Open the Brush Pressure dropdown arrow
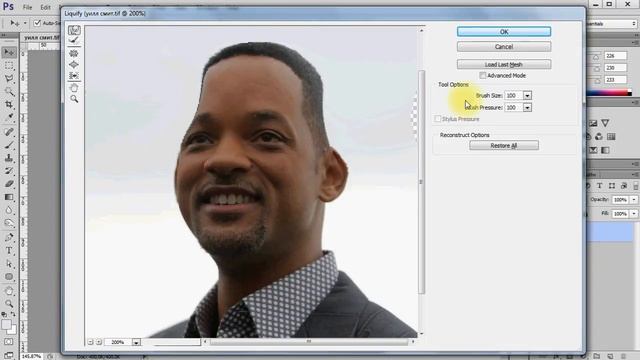The image size is (640, 360). pyautogui.click(x=527, y=107)
